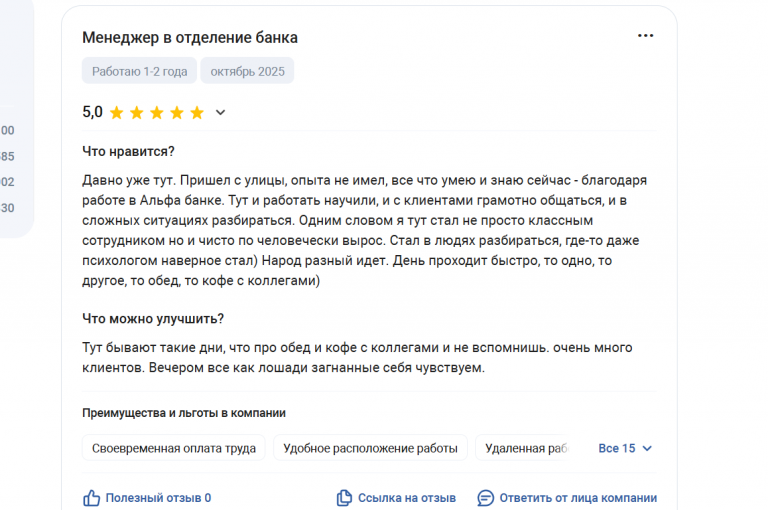Mark review helpful via 'Полезный отзыв 0'
Viewport: 768px width, 510px height.
[158, 498]
